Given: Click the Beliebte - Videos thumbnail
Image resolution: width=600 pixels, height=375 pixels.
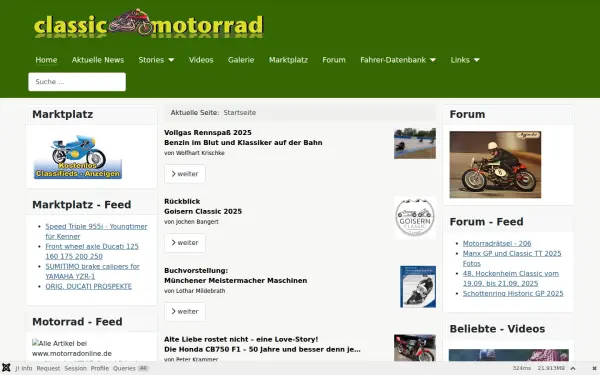Looking at the screenshot, I should pyautogui.click(x=509, y=355).
